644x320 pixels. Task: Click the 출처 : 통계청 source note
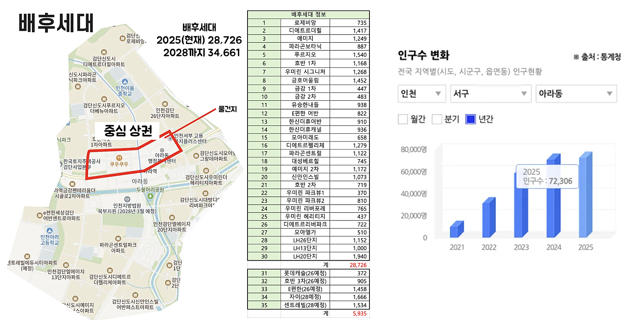point(597,57)
